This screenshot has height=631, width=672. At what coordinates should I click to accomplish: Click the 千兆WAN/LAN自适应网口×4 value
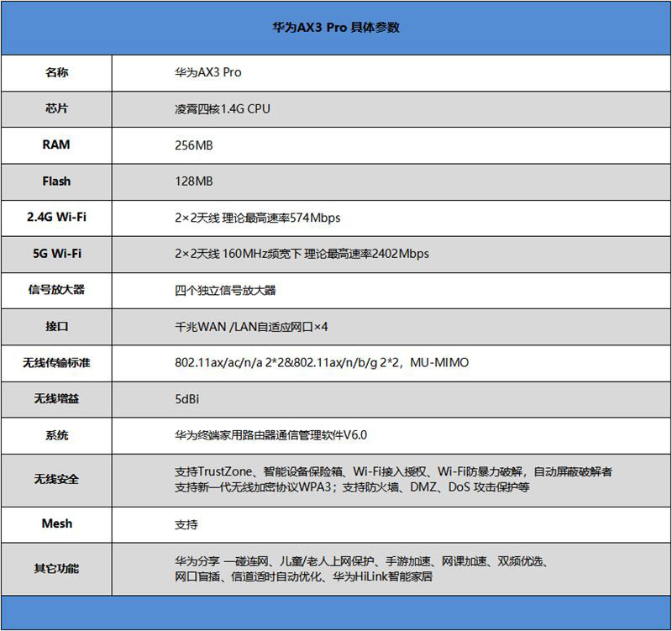251,326
